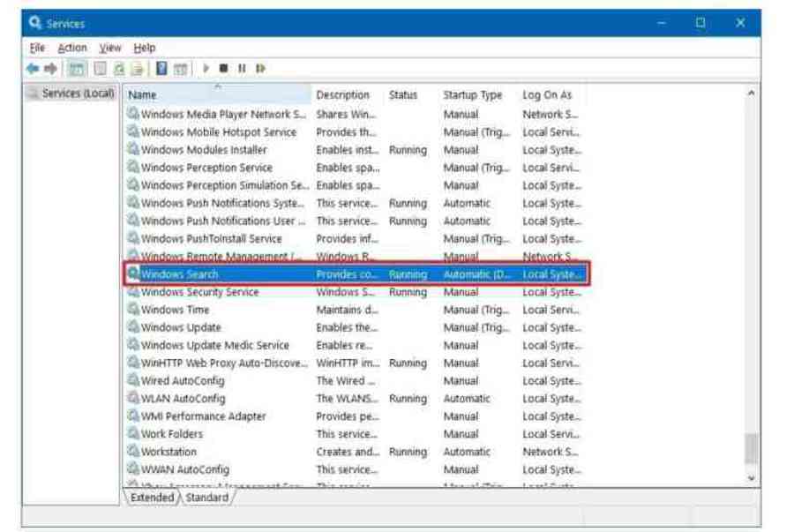794x532 pixels.
Task: Switch to the Standard tab
Action: click(x=206, y=497)
